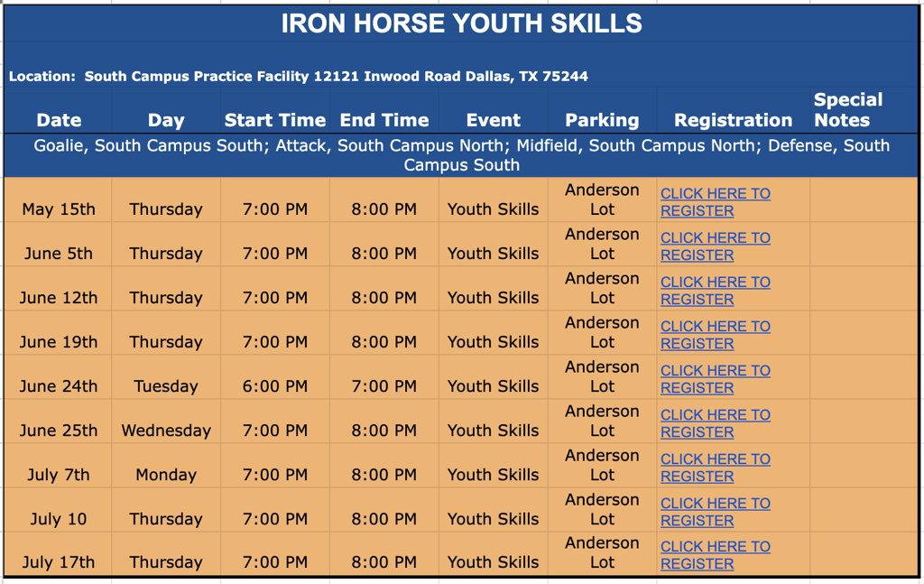Select the Monday day cell
Image resolution: width=924 pixels, height=584 pixels.
[166, 475]
